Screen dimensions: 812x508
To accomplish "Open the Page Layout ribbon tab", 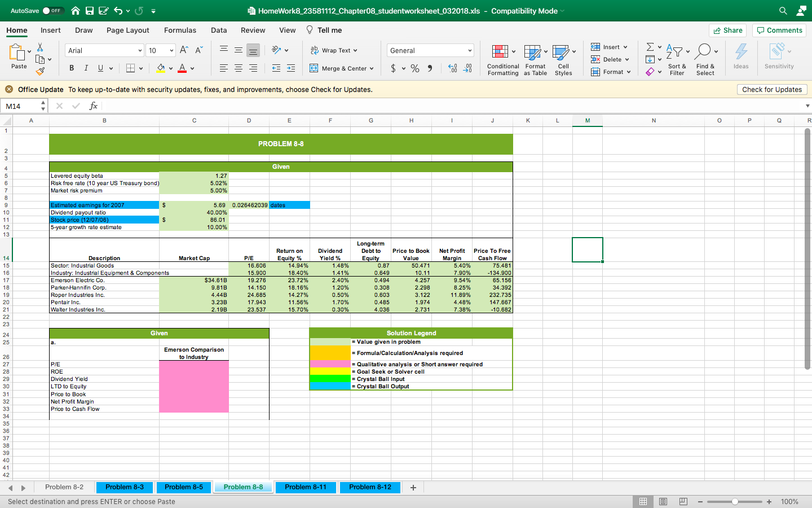I will (x=128, y=30).
